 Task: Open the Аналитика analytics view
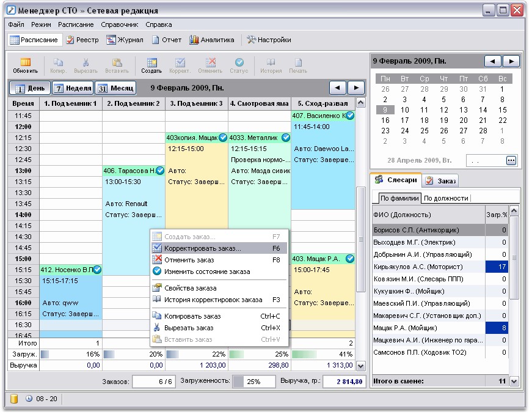[211, 40]
